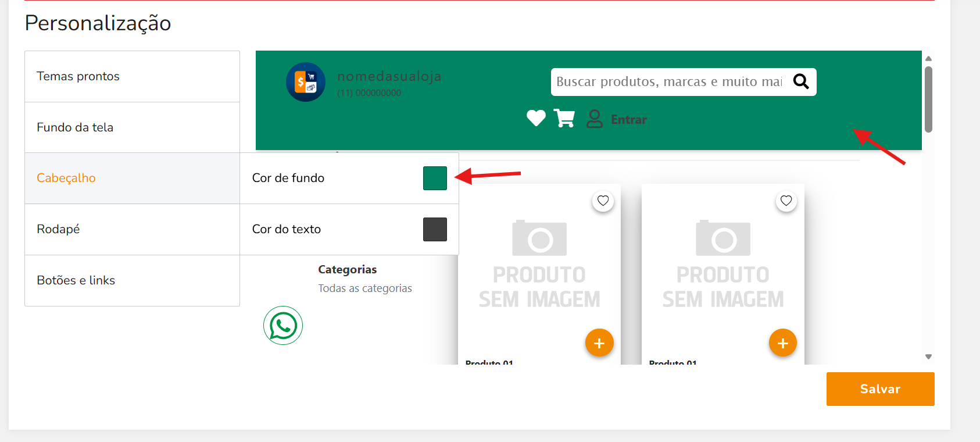Open the shopping cart icon
Viewport: 980px width, 442px height.
[564, 119]
